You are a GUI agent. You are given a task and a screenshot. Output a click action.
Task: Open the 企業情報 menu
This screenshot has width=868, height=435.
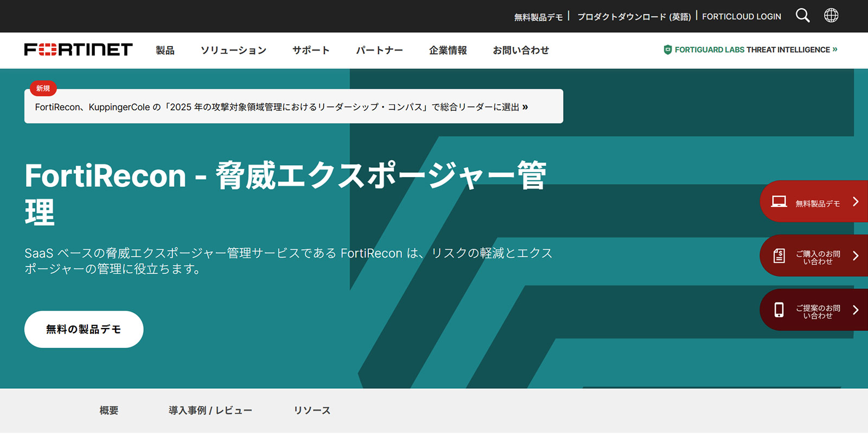[x=448, y=50]
